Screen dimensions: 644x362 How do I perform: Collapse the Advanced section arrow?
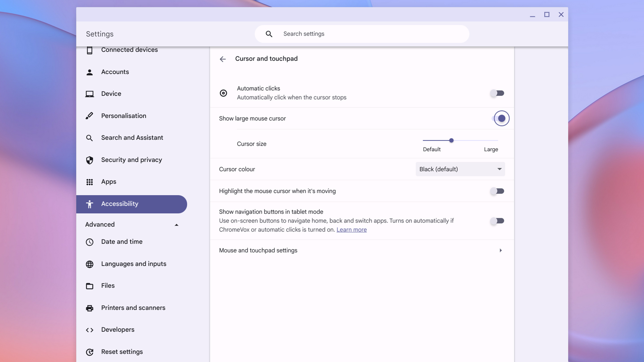176,225
